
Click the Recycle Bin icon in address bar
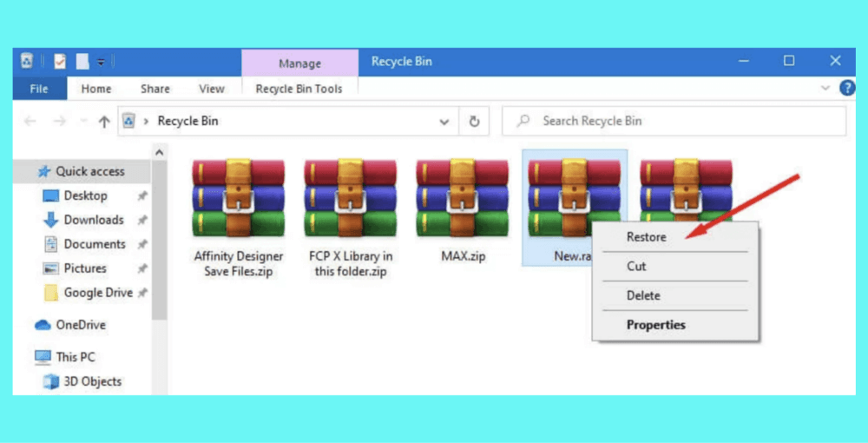129,121
